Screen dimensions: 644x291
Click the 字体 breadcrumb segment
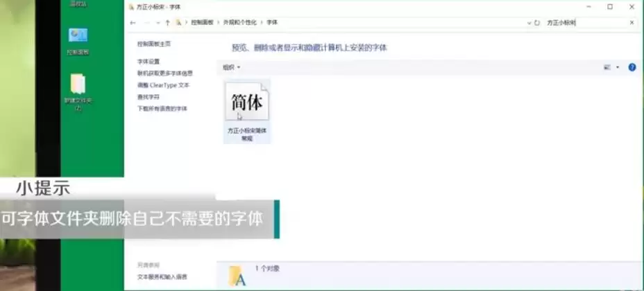[x=272, y=23]
